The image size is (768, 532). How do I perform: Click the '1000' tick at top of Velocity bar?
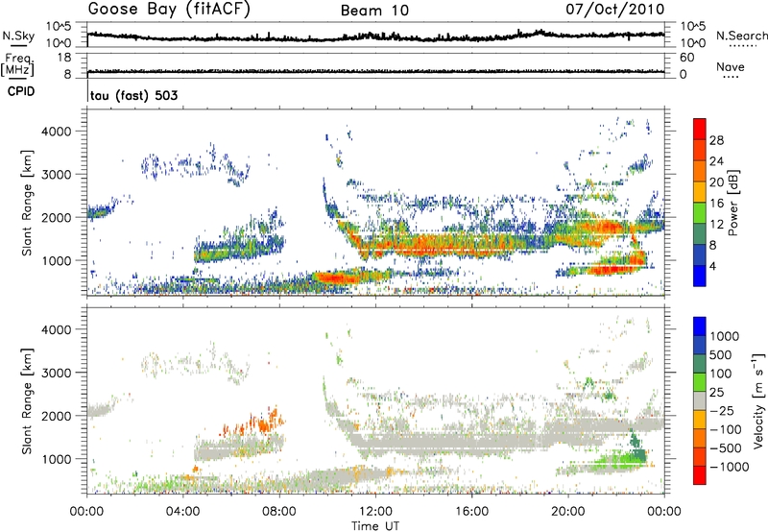[x=724, y=336]
